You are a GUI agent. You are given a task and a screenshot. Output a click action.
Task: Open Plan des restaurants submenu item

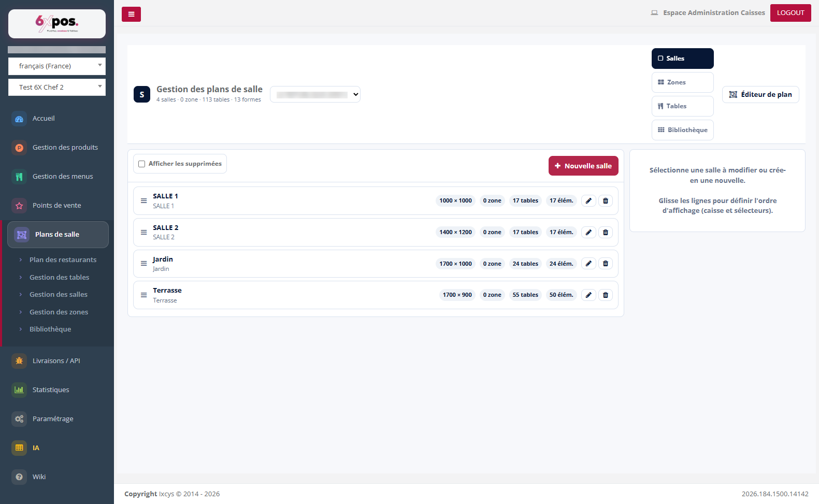(63, 260)
